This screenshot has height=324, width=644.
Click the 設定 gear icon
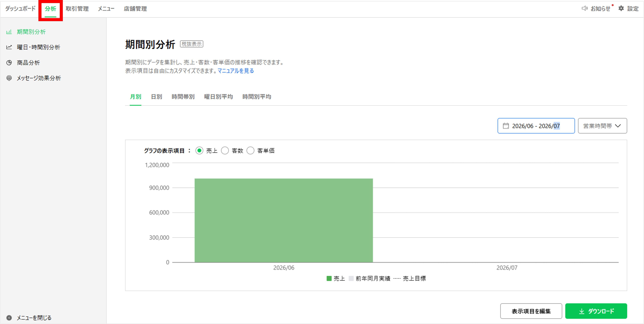coord(621,8)
